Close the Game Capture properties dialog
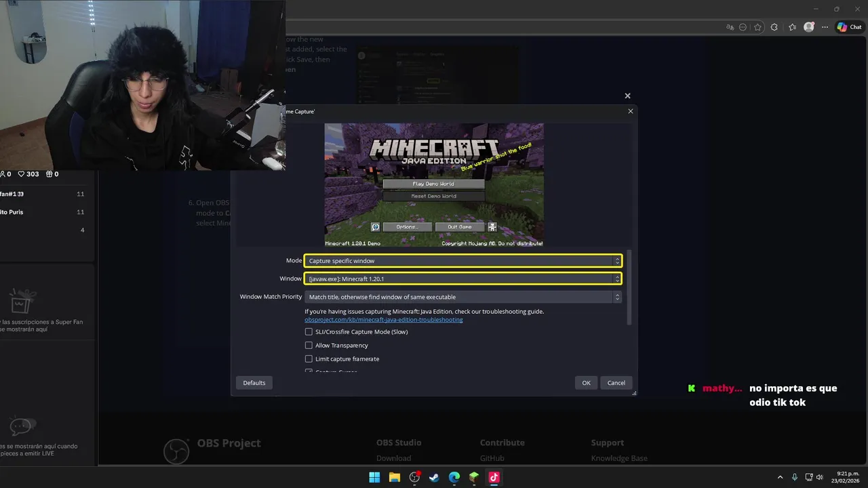Viewport: 868px width, 488px height. click(631, 111)
